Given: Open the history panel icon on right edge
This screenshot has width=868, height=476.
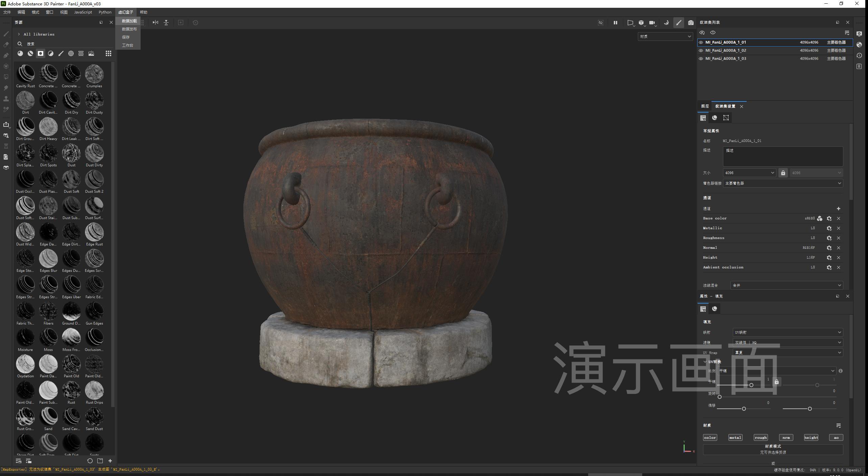Looking at the screenshot, I should click(859, 55).
